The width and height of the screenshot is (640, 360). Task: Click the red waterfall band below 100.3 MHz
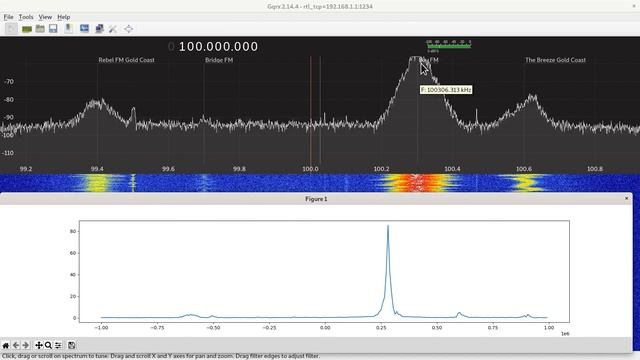point(417,183)
